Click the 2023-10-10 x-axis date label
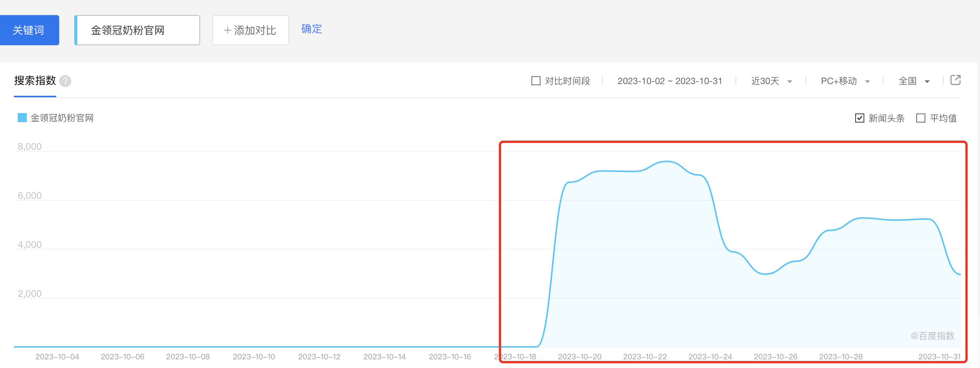This screenshot has height=368, width=980. tap(254, 357)
